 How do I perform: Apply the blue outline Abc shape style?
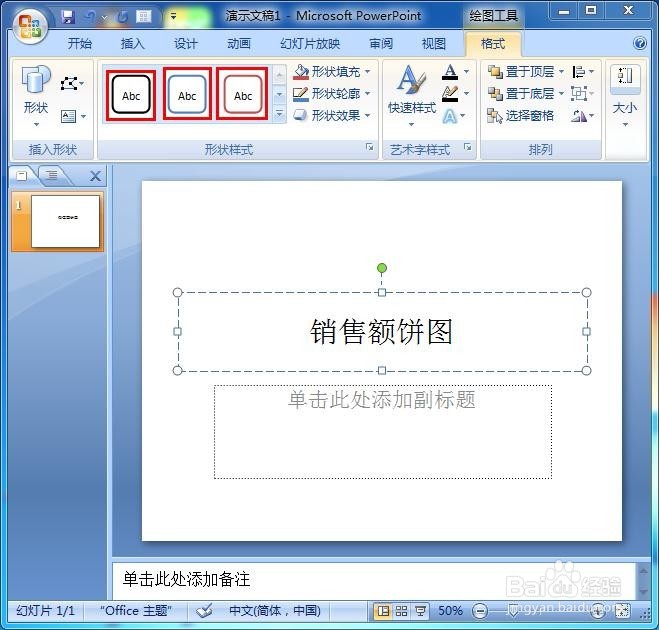pos(187,95)
